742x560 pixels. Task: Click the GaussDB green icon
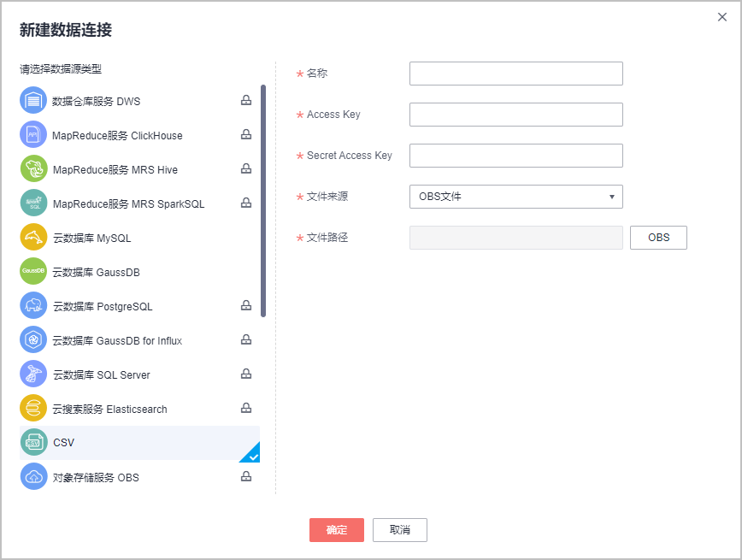[x=33, y=271]
